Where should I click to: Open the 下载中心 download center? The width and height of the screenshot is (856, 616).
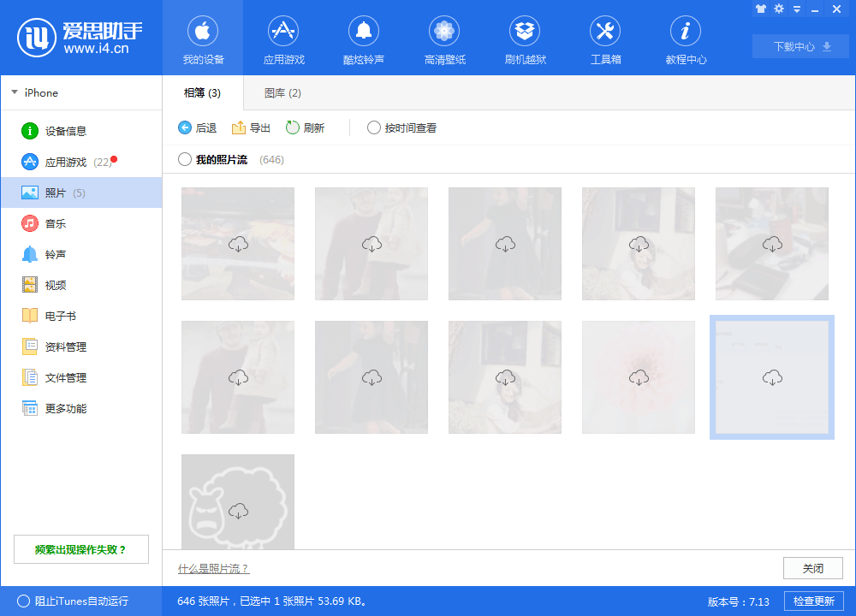800,46
